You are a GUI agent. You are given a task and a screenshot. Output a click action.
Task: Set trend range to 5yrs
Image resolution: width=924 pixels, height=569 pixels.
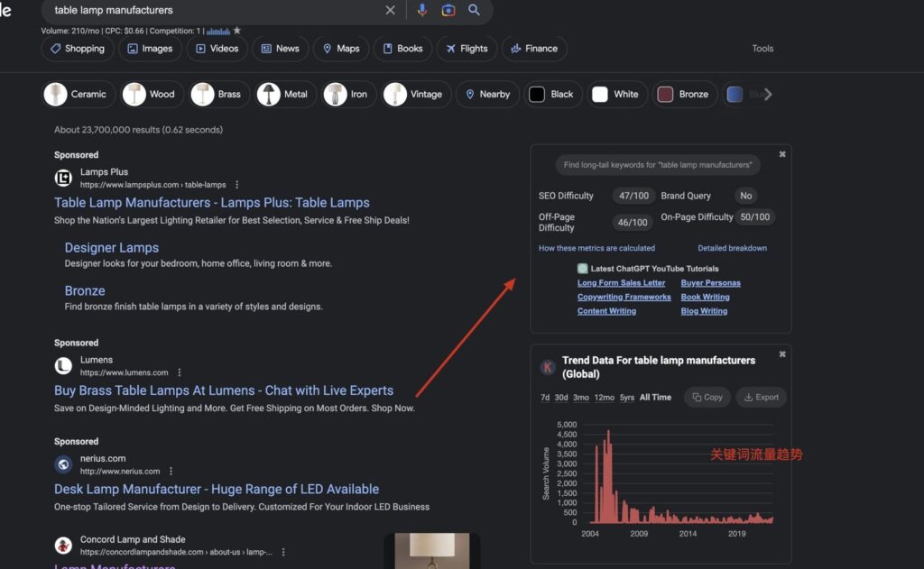pyautogui.click(x=627, y=398)
